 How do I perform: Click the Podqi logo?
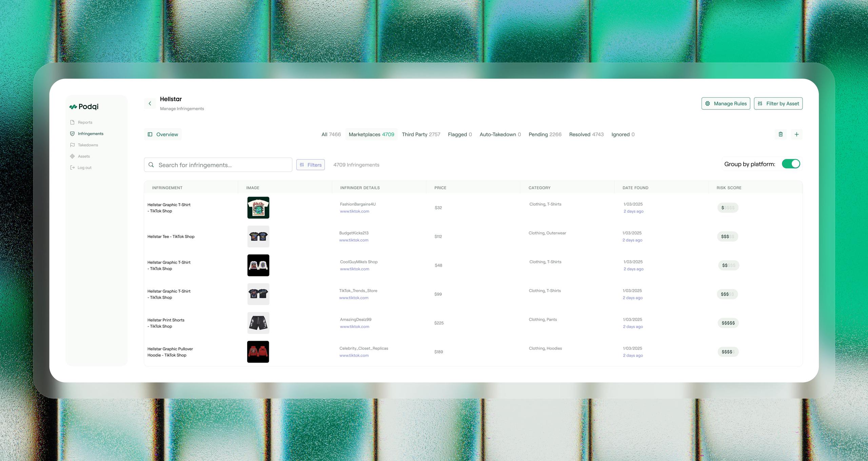pos(84,107)
